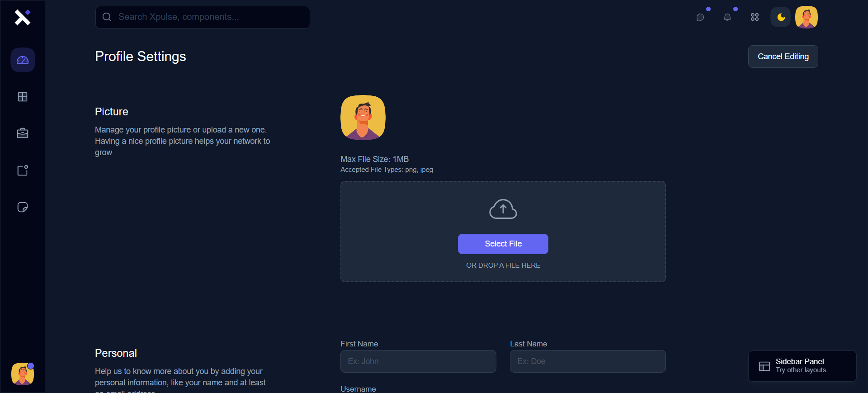Open the dashboard gauge sidebar icon
This screenshot has height=393, width=868.
(x=23, y=60)
